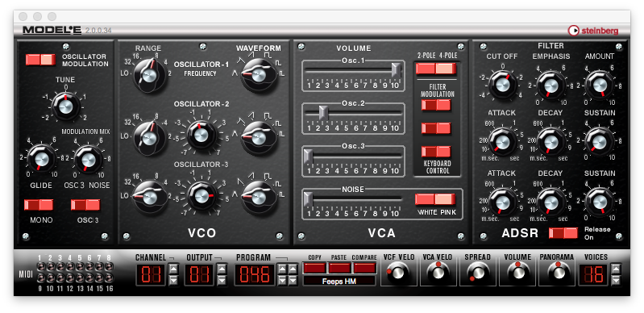Image resolution: width=644 pixels, height=313 pixels.
Task: Increase the Output value with up arrow
Action: tap(222, 269)
